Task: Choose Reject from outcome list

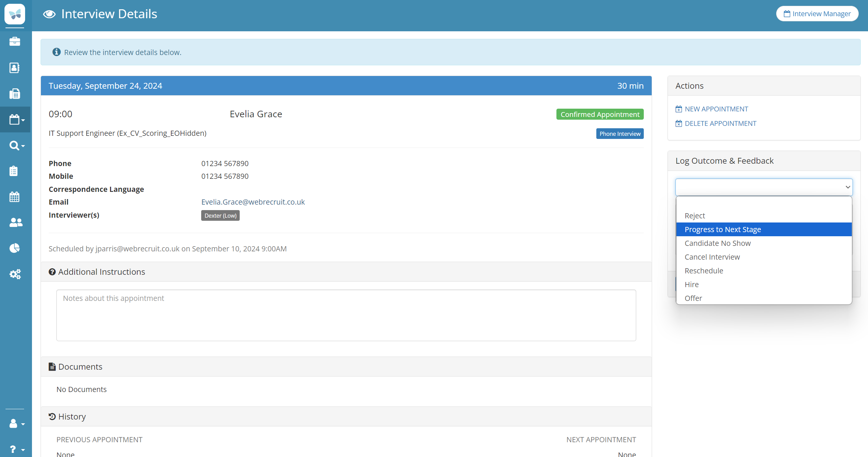Action: 695,216
